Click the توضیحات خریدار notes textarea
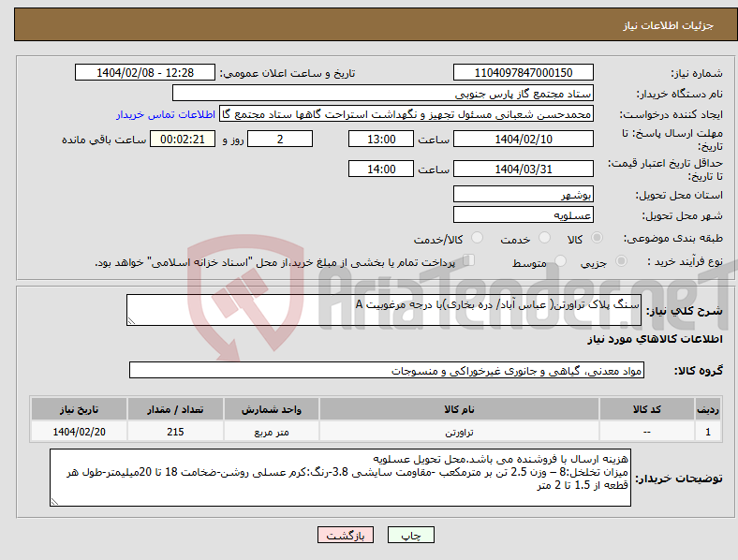Viewport: 738px width, 560px height. coord(340,478)
